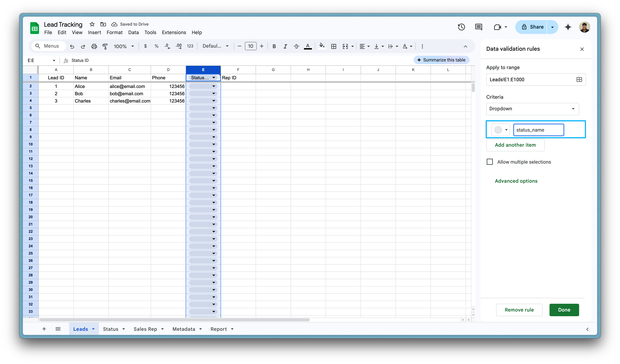Open the Insert menu

95,32
